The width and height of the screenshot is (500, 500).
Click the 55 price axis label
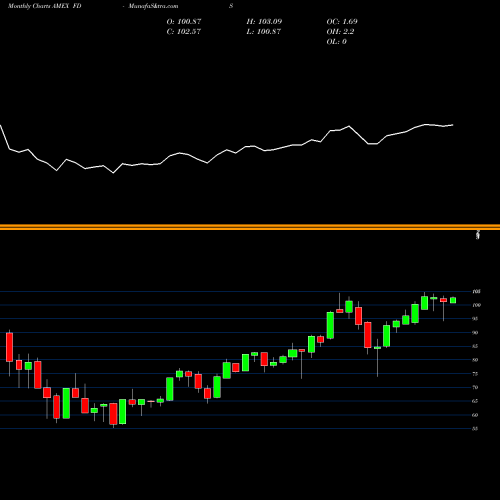click(x=475, y=429)
